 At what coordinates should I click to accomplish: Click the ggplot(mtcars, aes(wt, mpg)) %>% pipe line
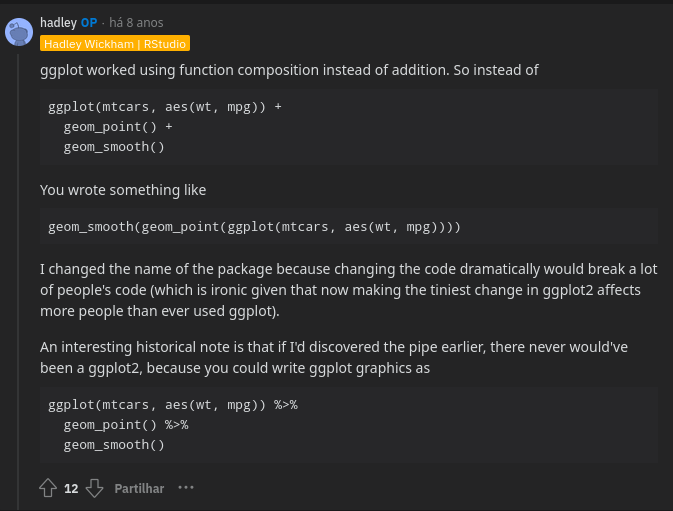pyautogui.click(x=173, y=405)
